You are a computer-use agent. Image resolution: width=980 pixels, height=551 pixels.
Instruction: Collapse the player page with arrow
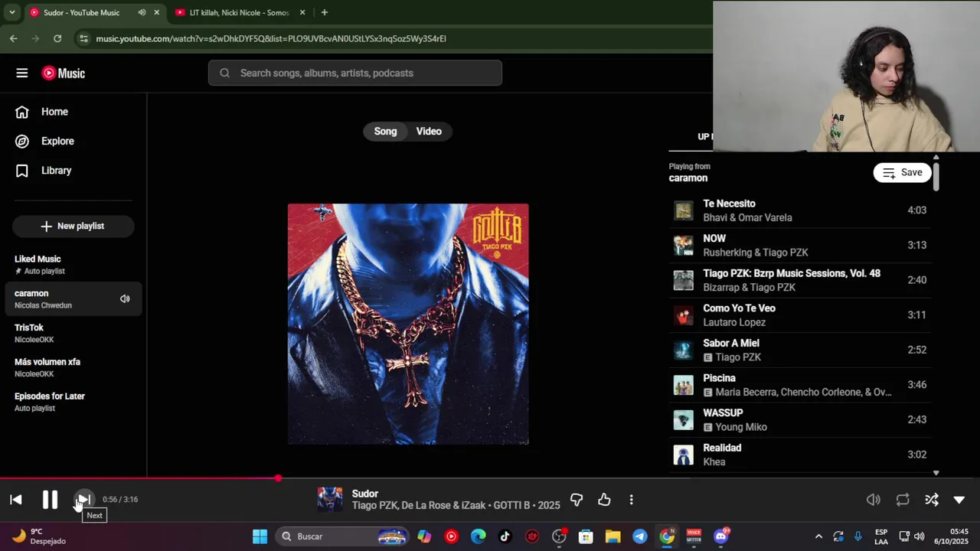pyautogui.click(x=959, y=500)
